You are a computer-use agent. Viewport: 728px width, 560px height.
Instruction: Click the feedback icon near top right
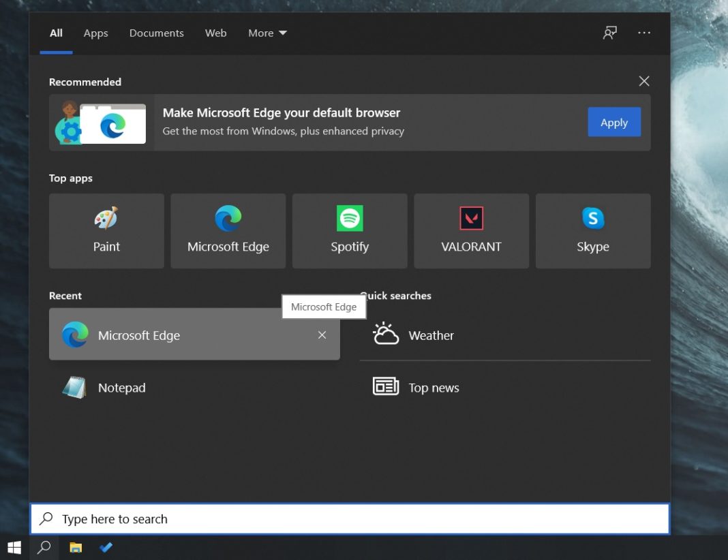(609, 33)
